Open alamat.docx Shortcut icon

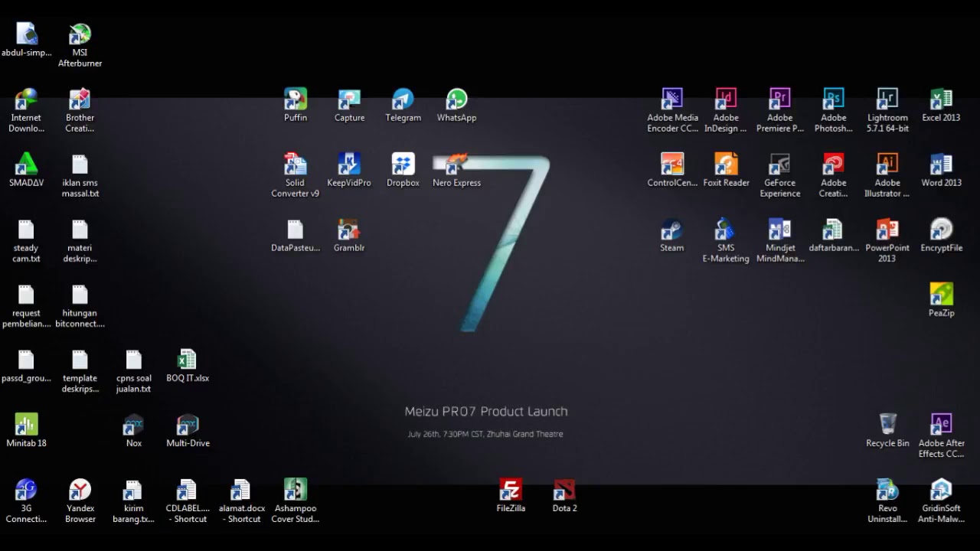[x=241, y=490]
